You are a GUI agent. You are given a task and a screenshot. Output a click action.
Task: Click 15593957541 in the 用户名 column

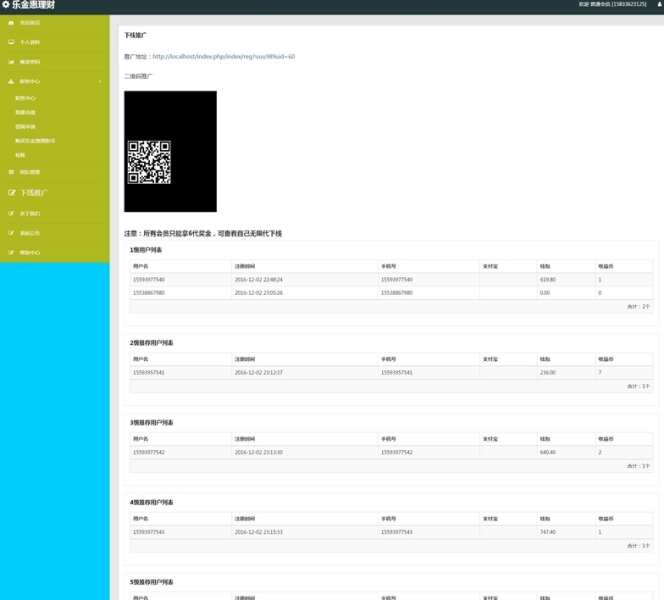pos(149,373)
